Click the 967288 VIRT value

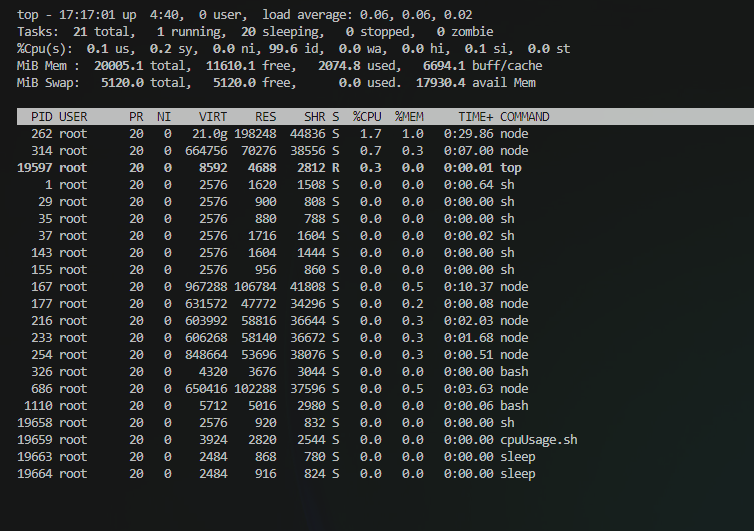pos(206,287)
